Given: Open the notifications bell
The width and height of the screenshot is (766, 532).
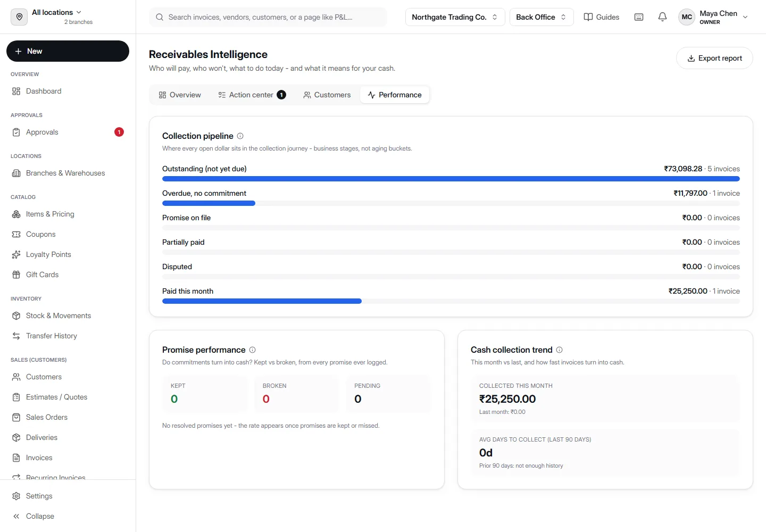Looking at the screenshot, I should click(x=662, y=17).
